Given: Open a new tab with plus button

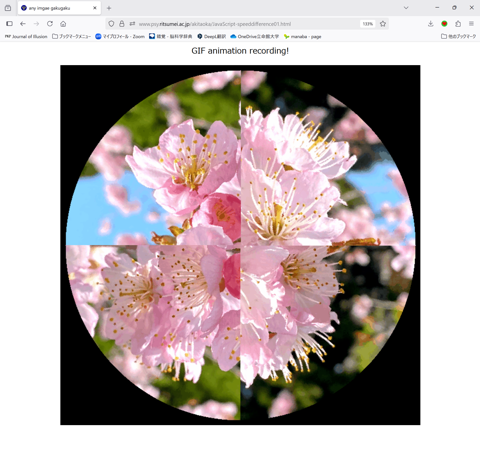Looking at the screenshot, I should click(109, 8).
